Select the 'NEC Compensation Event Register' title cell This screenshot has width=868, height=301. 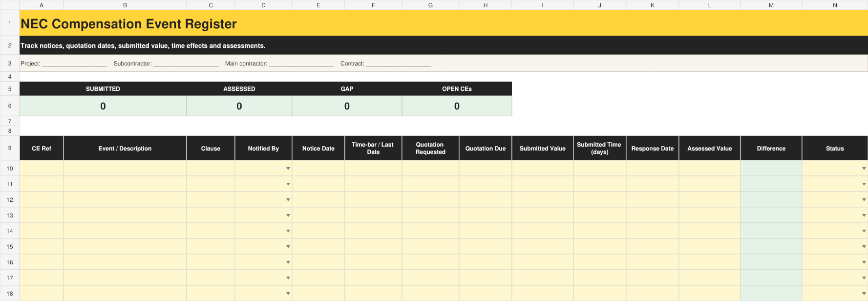444,23
